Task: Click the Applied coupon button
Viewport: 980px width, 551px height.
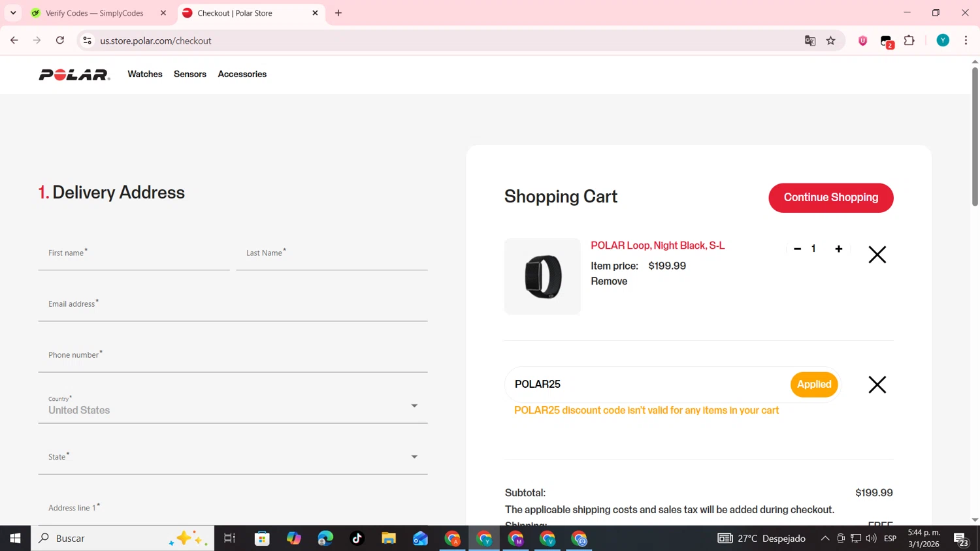Action: pos(814,385)
